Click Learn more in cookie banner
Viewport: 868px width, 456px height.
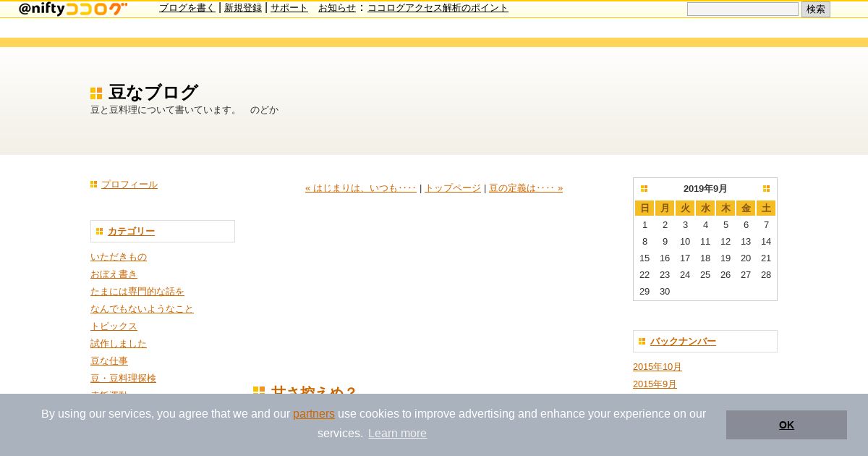[x=397, y=434]
